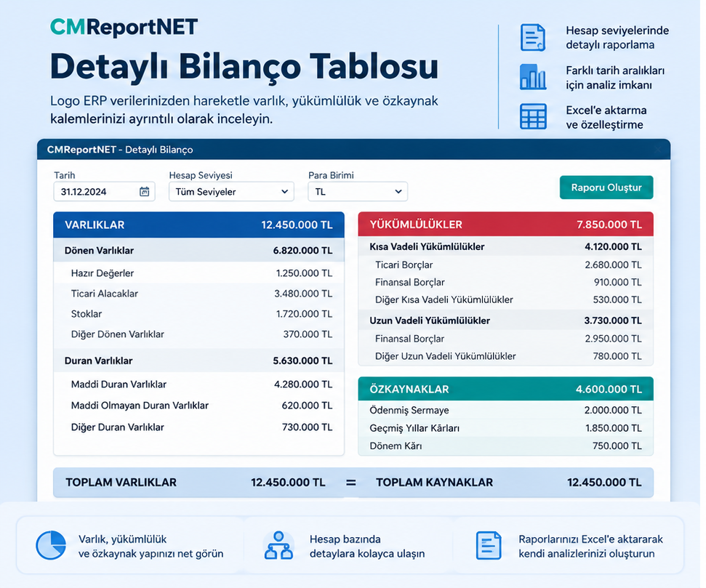The width and height of the screenshot is (706, 588).
Task: Click the 7.850.000 TL liabilities total
Action: [x=609, y=225]
